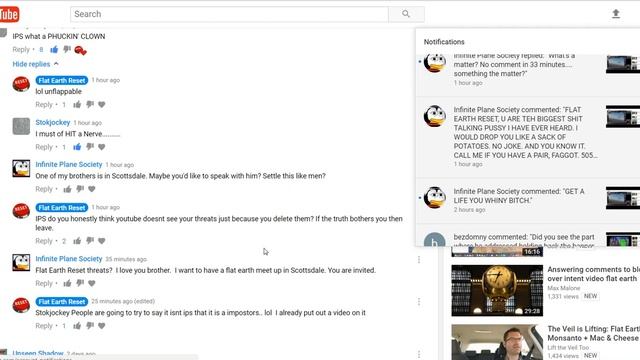
Task: Click the search magnifier button
Action: [x=406, y=14]
